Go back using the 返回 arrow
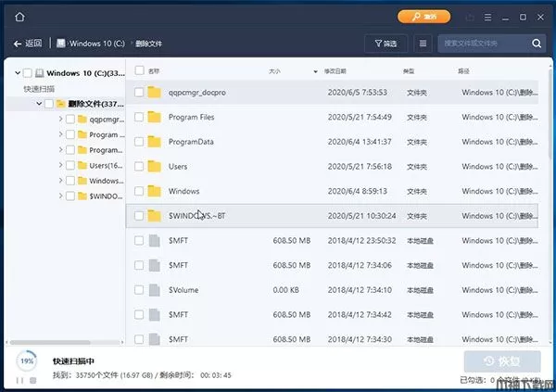 coord(27,44)
